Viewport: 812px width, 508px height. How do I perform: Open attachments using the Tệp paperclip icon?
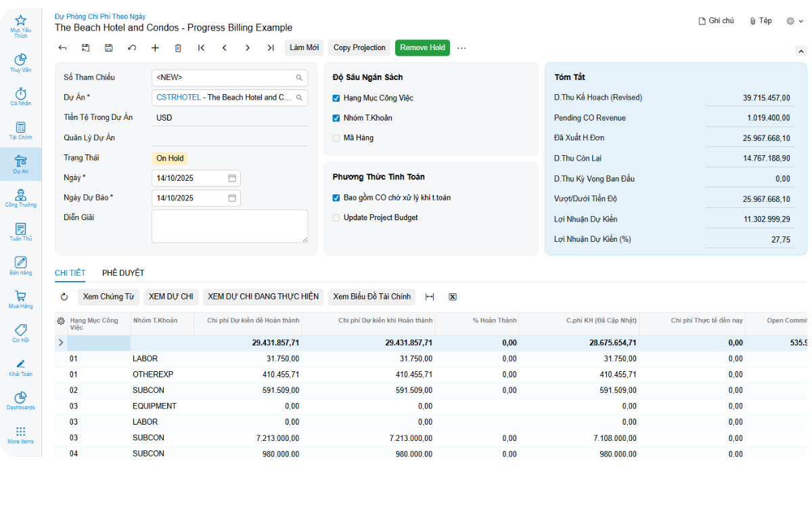tap(752, 20)
